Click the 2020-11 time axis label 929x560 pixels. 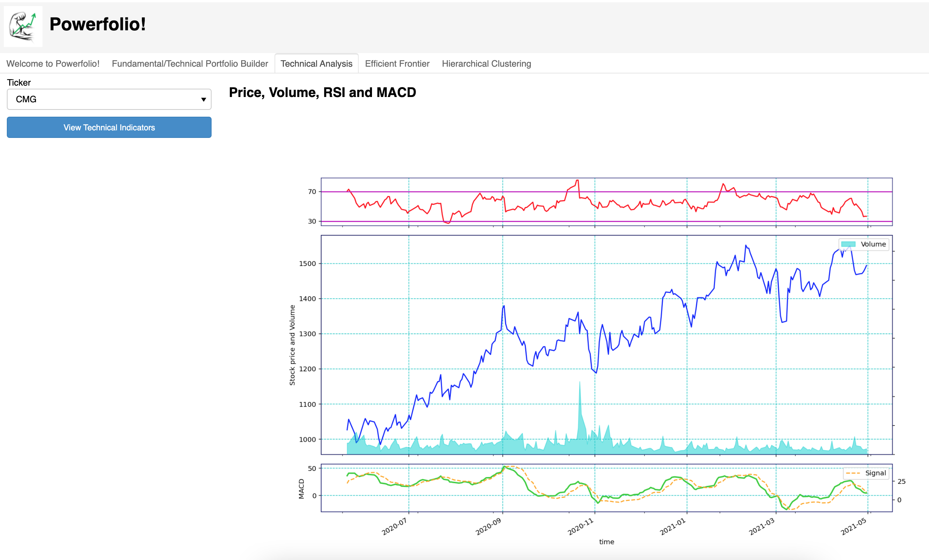(x=580, y=527)
